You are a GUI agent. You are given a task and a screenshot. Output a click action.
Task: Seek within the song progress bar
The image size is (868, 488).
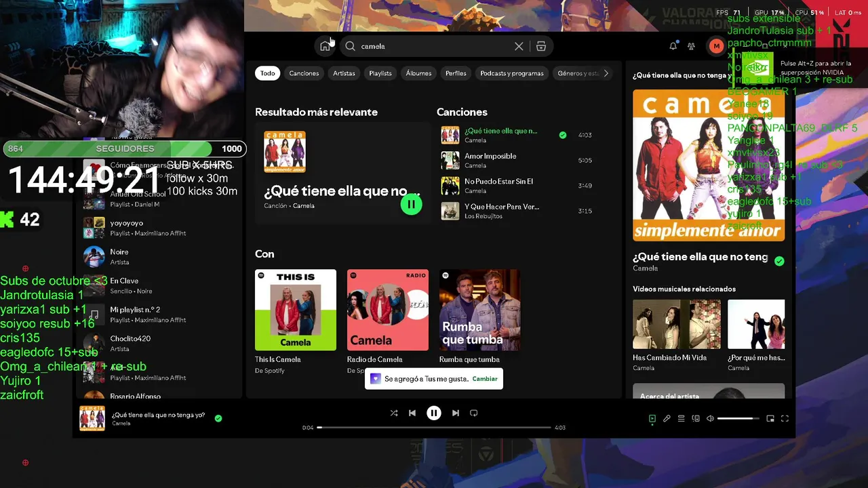click(434, 428)
